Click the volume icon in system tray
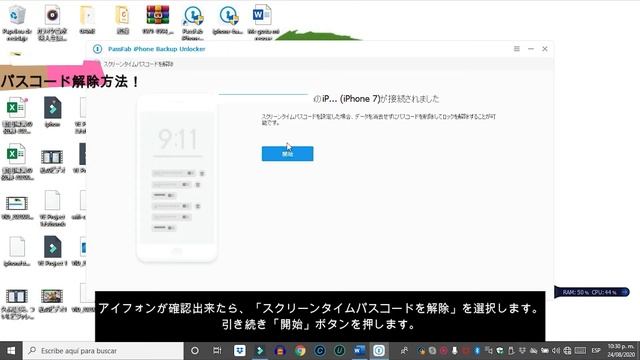Viewport: 640px width, 360px height. pos(556,351)
